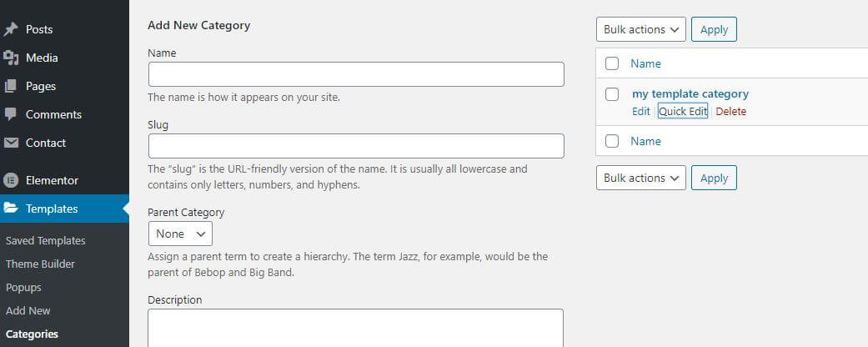Expand the Parent Category dropdown
This screenshot has height=347, width=868.
[180, 234]
